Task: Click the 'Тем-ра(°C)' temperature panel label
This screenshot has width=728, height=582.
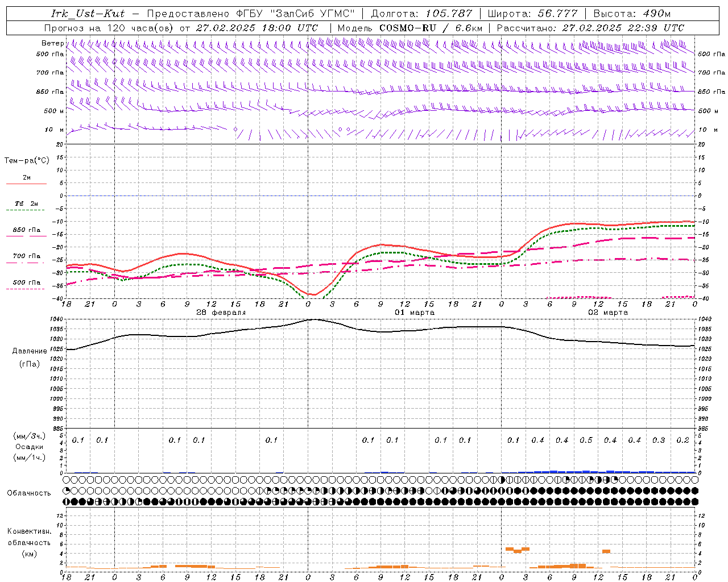Action: [x=27, y=160]
